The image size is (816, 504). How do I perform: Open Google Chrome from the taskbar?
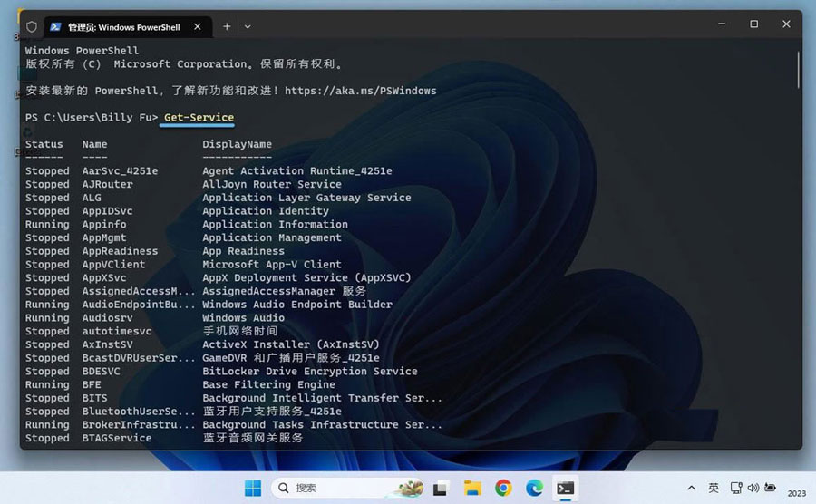coord(503,488)
